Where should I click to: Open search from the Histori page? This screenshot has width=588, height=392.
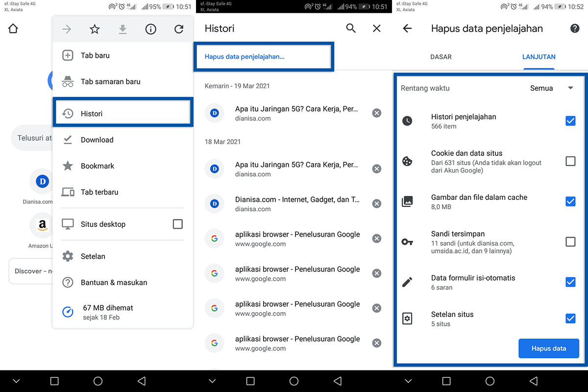pyautogui.click(x=351, y=28)
